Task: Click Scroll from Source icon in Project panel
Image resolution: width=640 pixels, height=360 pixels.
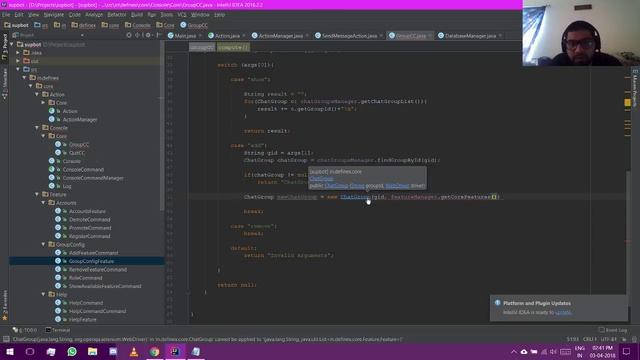Action: click(129, 36)
